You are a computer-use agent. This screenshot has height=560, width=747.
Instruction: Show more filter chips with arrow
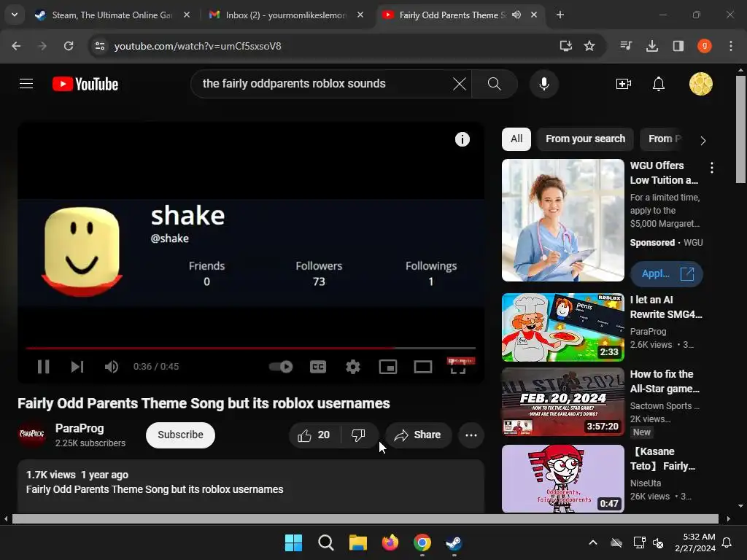click(x=703, y=141)
